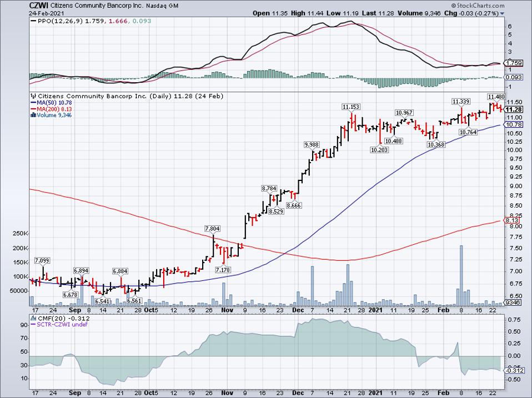
Task: Click the purple SCTR-CZWI legend line swatch
Action: (x=33, y=325)
